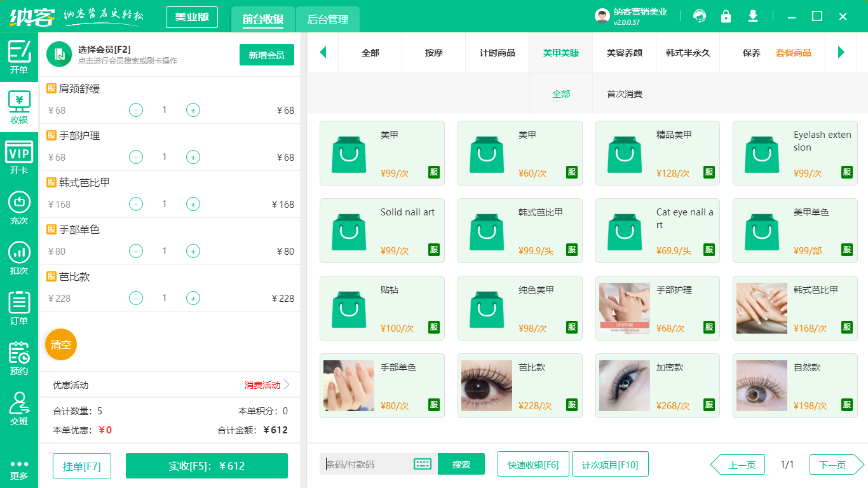868x488 pixels.
Task: Select the 充次 recharge icon
Action: click(18, 205)
